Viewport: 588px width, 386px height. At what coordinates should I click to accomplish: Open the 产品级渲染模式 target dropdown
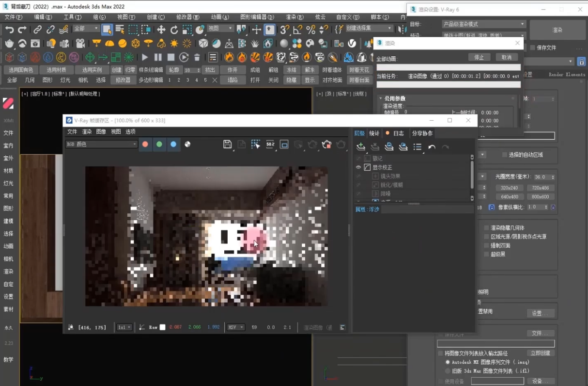click(x=484, y=24)
